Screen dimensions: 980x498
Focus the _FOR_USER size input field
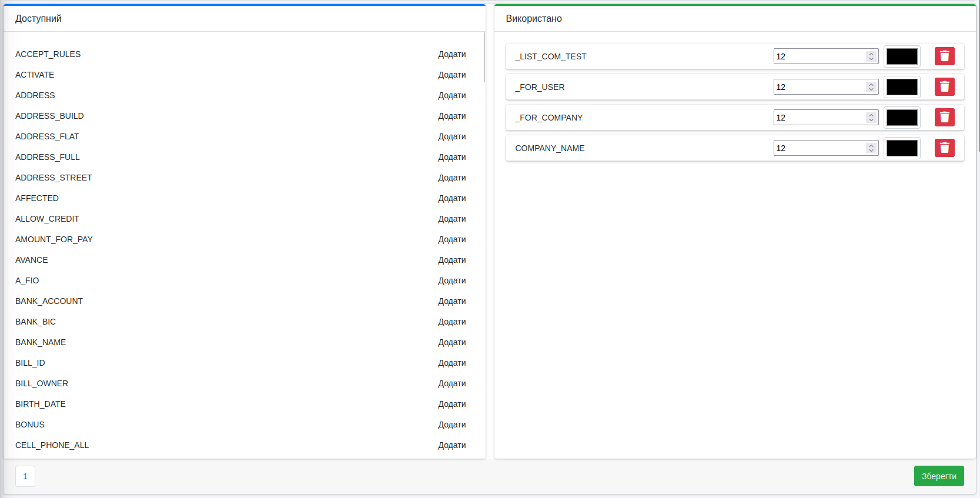(819, 87)
